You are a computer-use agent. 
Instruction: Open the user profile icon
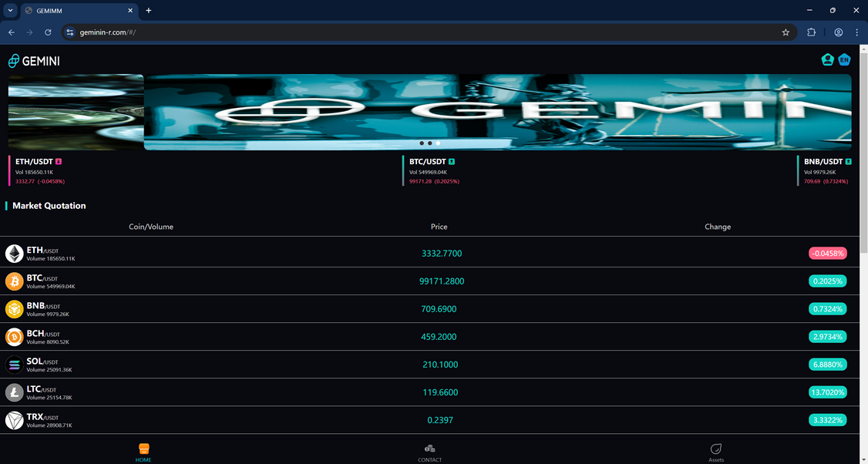[827, 59]
